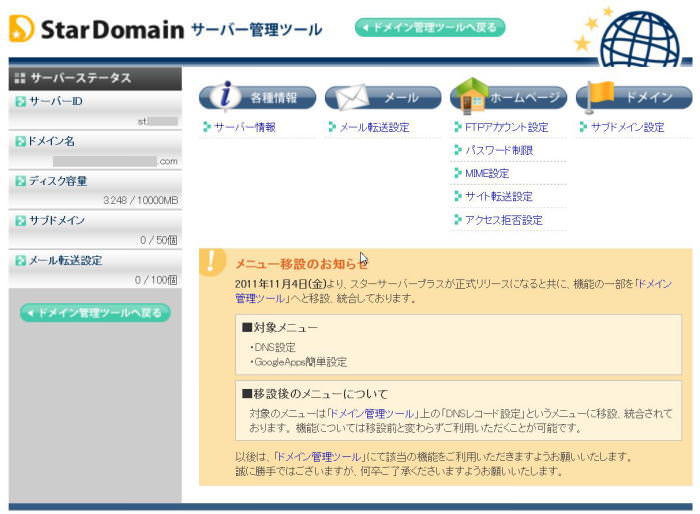Click the サーバーステータス header grid icon
The height and width of the screenshot is (514, 700).
[x=20, y=78]
